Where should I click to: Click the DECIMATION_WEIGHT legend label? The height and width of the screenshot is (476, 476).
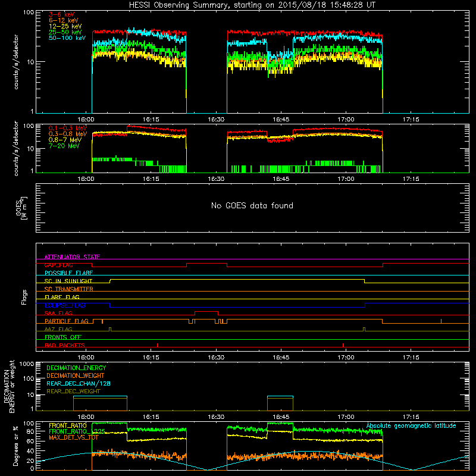(x=76, y=375)
